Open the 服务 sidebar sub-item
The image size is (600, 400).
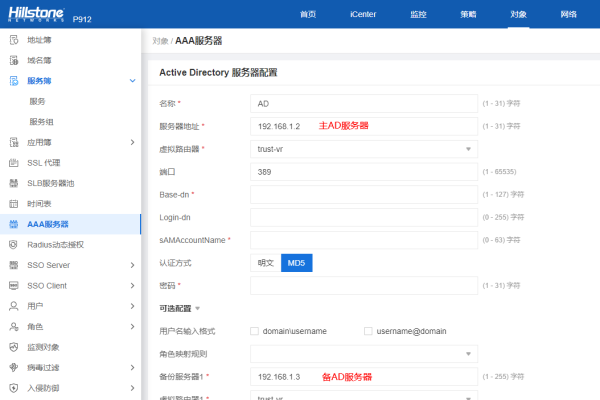pos(38,101)
